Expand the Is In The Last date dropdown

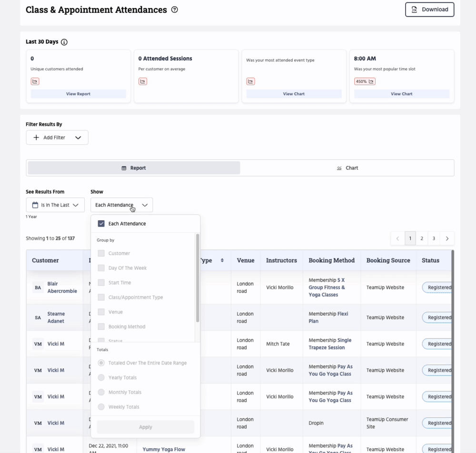point(55,205)
